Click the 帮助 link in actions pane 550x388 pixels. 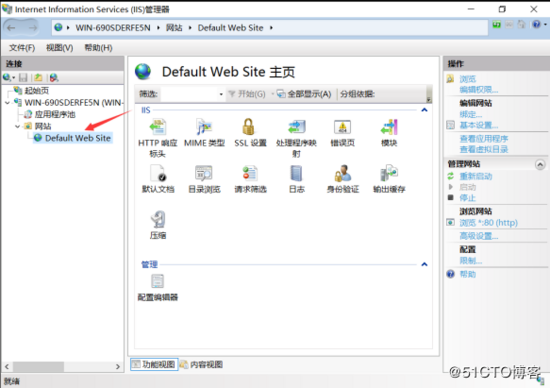pos(468,274)
